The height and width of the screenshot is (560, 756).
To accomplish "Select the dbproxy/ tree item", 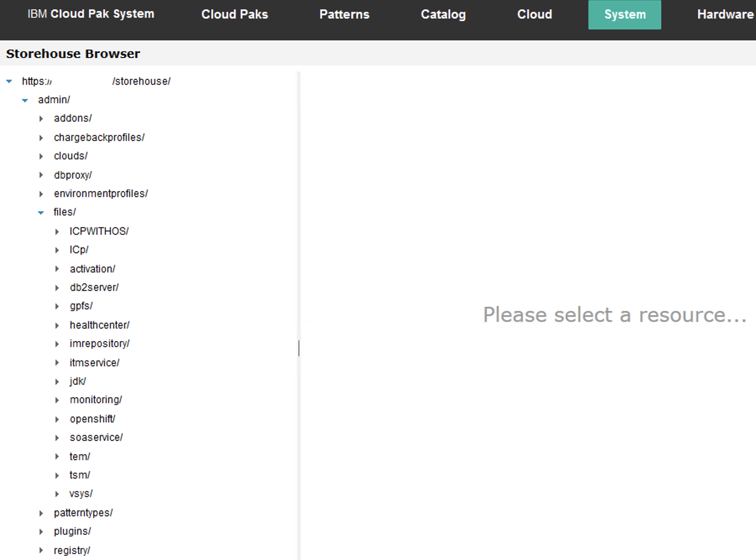I will tap(73, 175).
